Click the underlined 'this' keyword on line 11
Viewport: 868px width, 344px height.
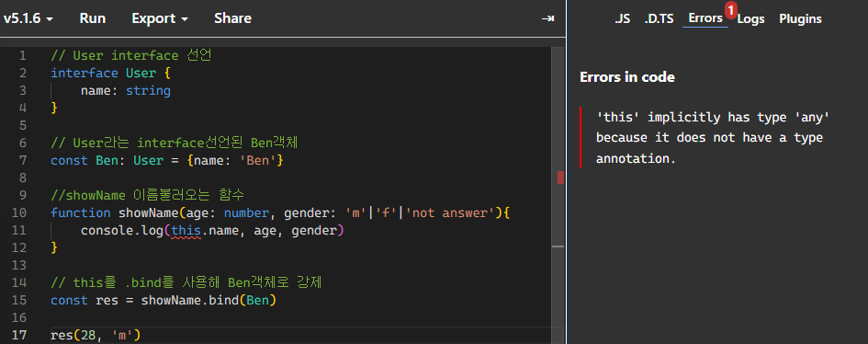pos(186,231)
